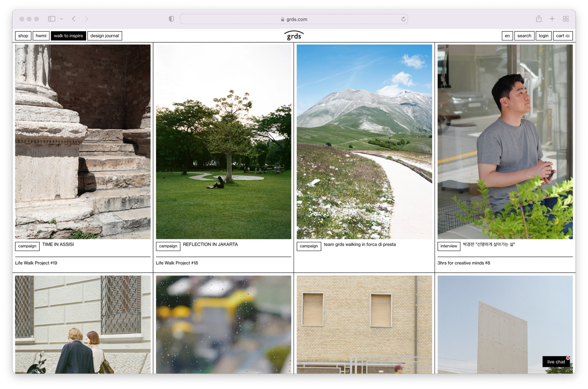Viewport: 588px width, 389px height.
Task: Click the 3hrs for creative minds #8 text
Action: click(464, 263)
